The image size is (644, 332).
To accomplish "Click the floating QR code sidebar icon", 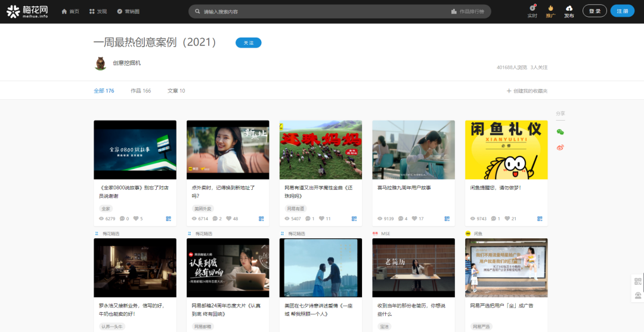I will 637,281.
